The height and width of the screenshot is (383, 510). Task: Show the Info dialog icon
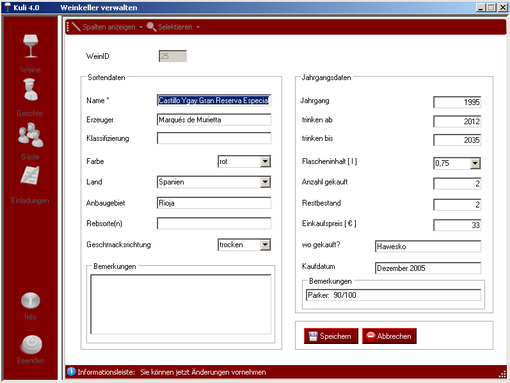click(x=30, y=300)
